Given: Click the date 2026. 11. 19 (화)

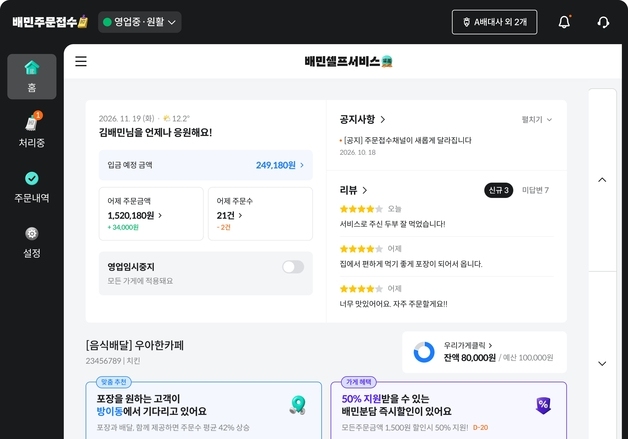Looking at the screenshot, I should pos(127,119).
